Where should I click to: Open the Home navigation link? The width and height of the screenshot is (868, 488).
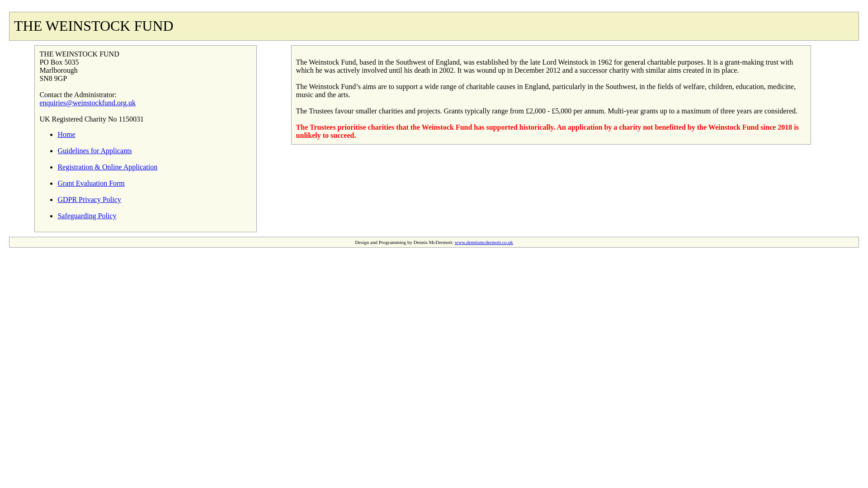pos(66,135)
